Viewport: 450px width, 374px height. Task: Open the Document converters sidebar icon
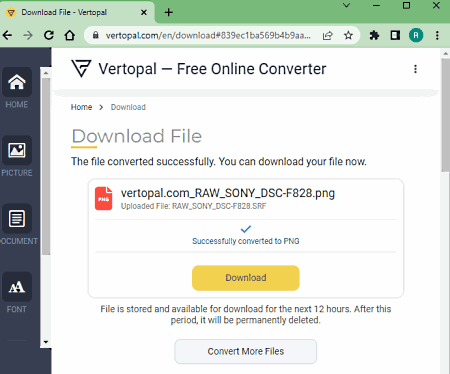(x=17, y=219)
